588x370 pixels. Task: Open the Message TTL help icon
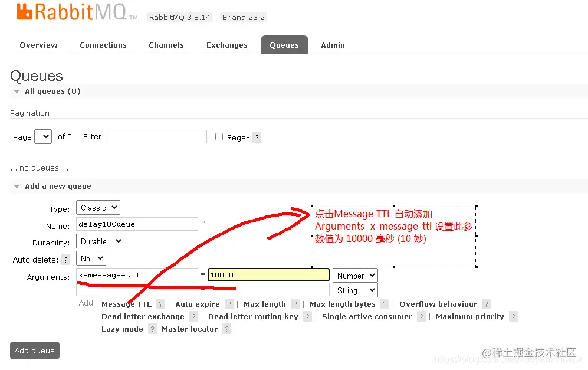pos(160,304)
